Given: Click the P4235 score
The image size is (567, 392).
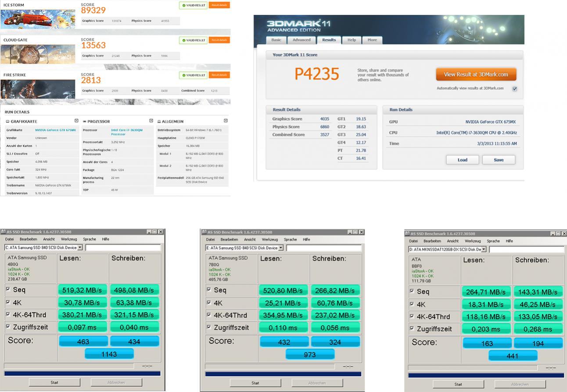Looking at the screenshot, I should click(317, 74).
